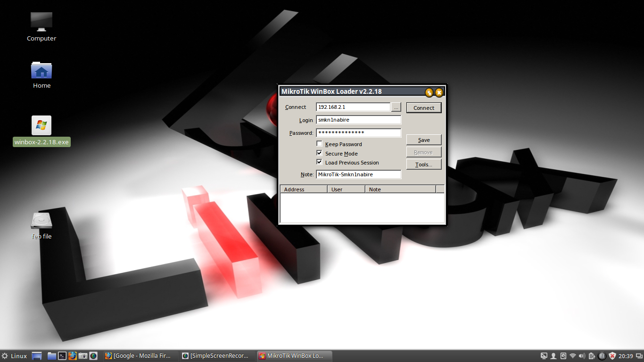The image size is (644, 362).
Task: Launch SimpleScreenRecorder from the panel launcher
Action: 93,356
